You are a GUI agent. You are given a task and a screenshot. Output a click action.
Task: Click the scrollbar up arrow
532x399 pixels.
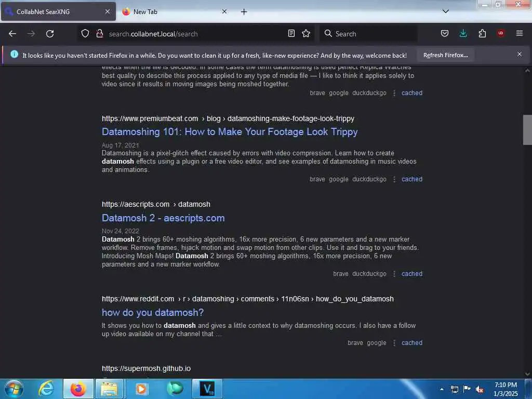click(x=527, y=71)
